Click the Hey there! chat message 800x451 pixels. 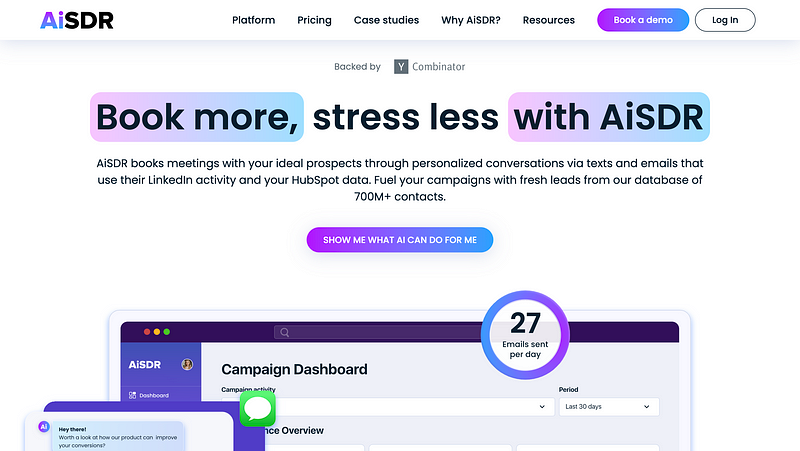[118, 437]
